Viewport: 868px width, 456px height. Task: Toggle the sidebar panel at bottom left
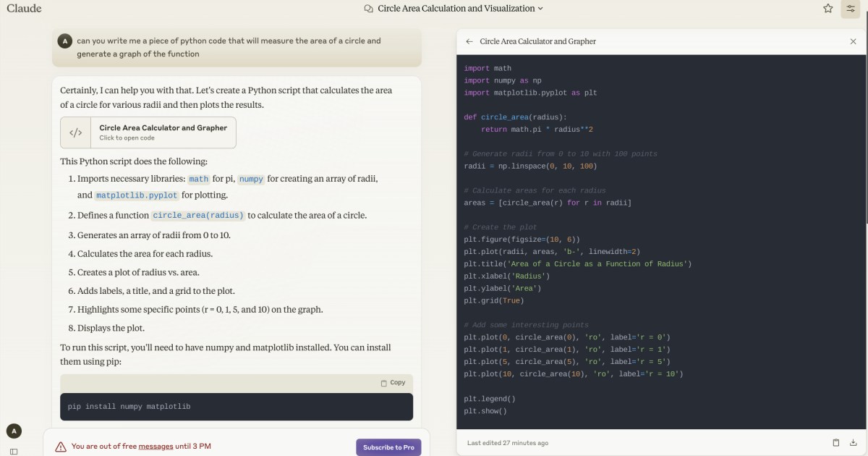point(14,451)
